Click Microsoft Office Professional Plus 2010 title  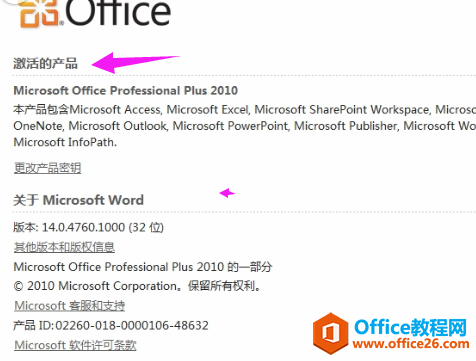126,90
